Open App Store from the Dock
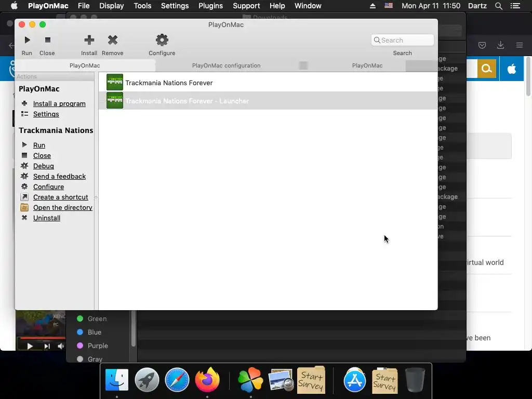Screen dimensions: 532x399 point(354,380)
